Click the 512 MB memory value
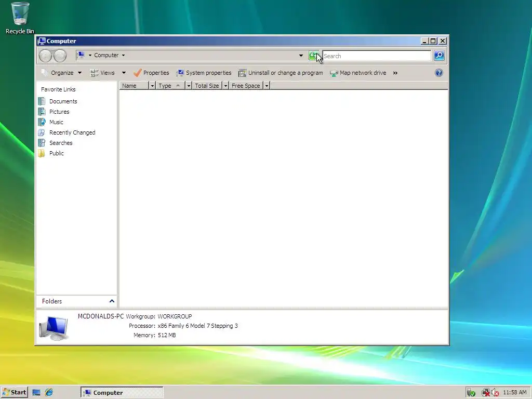532x399 pixels. [167, 335]
